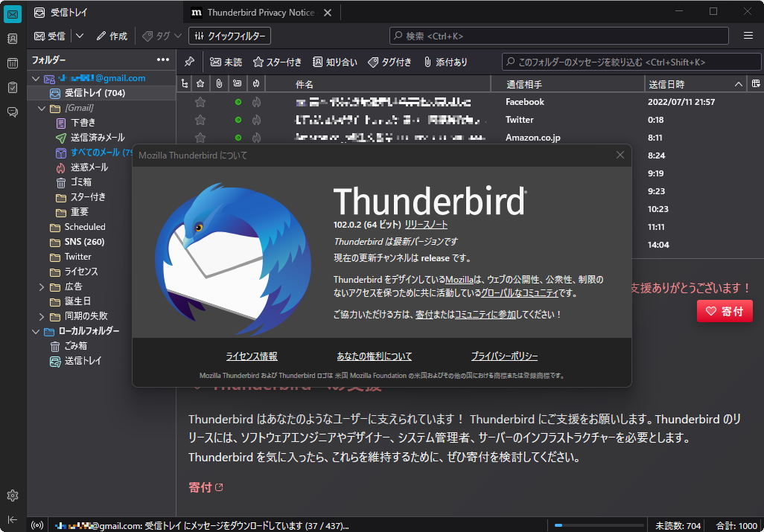Image resolution: width=764 pixels, height=532 pixels.
Task: Click the folder search field above the message list
Action: pyautogui.click(x=633, y=62)
